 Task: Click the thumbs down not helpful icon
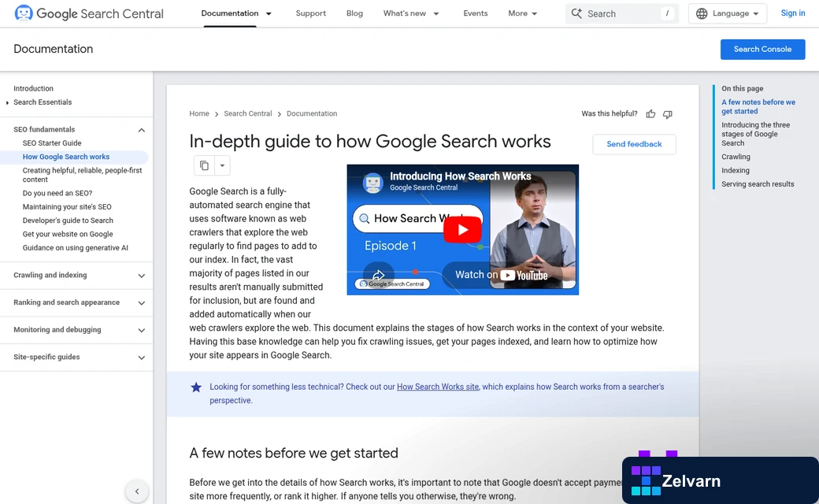pyautogui.click(x=668, y=114)
